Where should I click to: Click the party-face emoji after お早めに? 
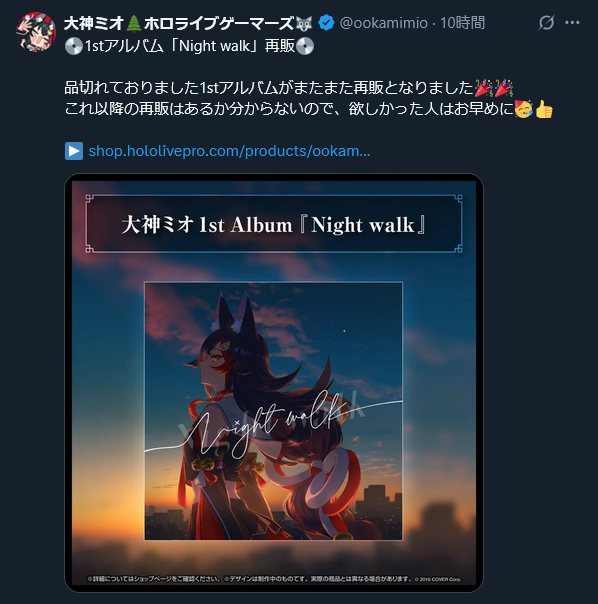(x=524, y=109)
